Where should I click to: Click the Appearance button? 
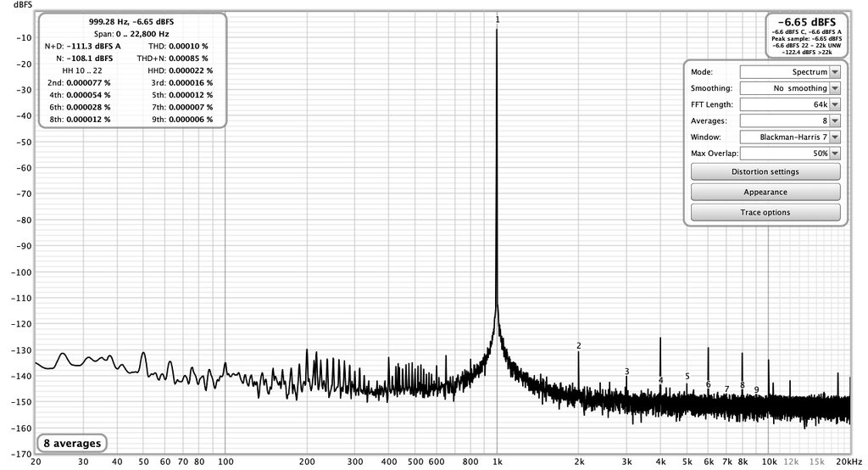(765, 193)
